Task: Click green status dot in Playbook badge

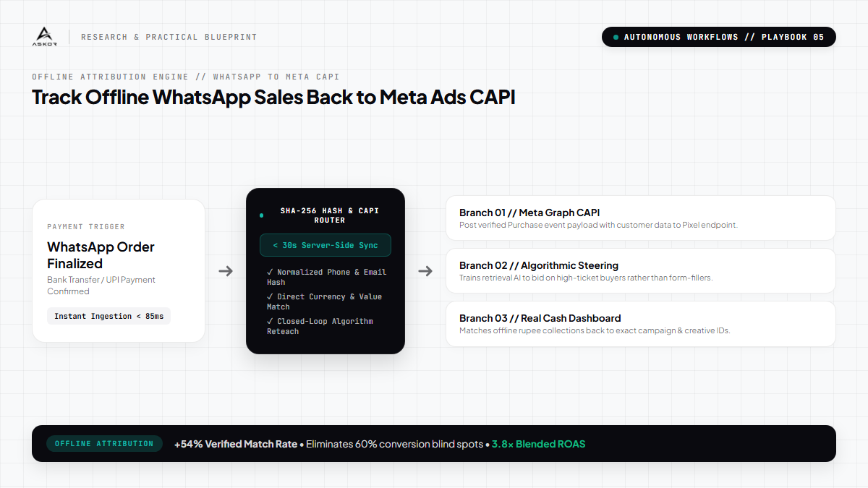Action: [x=616, y=37]
